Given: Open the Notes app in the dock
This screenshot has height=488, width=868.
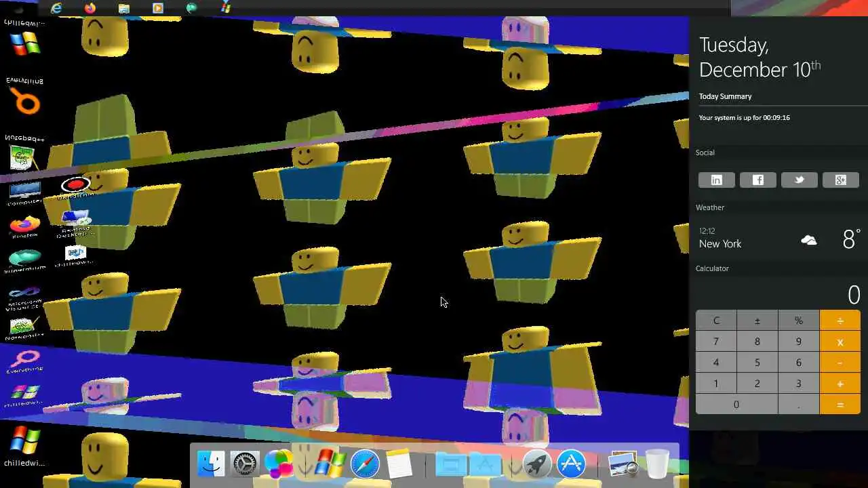Looking at the screenshot, I should 399,464.
